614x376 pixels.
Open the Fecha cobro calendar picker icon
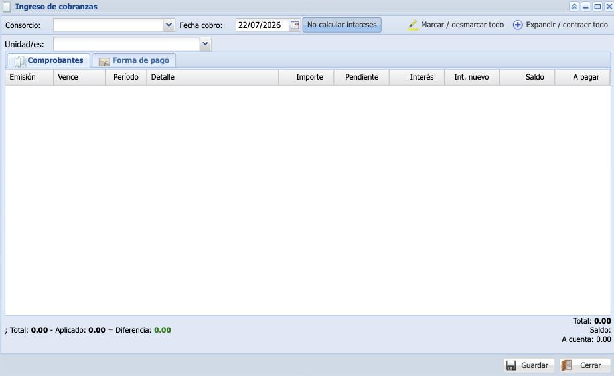pyautogui.click(x=294, y=25)
